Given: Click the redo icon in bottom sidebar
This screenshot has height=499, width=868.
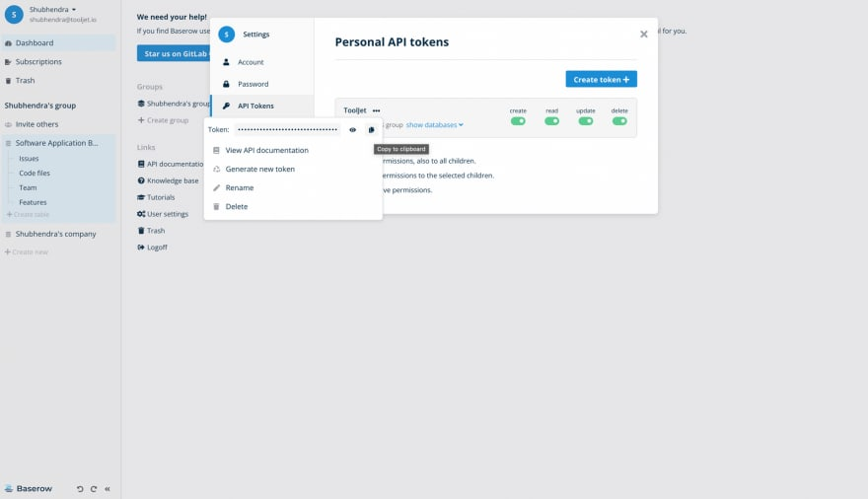Looking at the screenshot, I should (94, 489).
